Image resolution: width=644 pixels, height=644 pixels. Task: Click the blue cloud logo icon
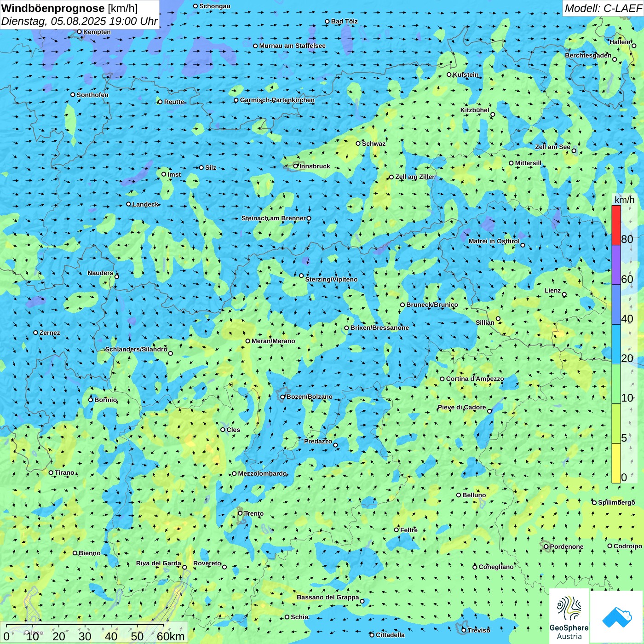pyautogui.click(x=617, y=617)
